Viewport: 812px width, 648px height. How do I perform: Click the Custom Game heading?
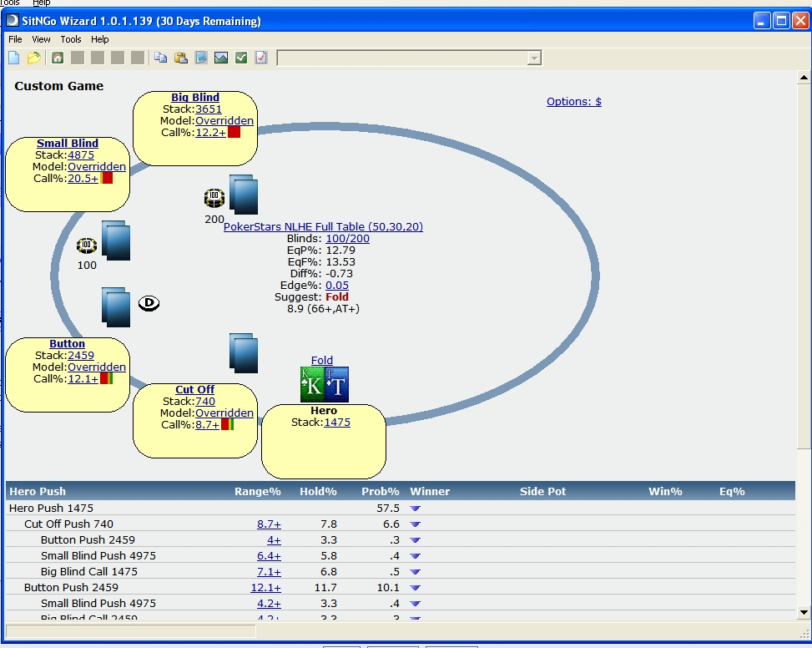(59, 86)
